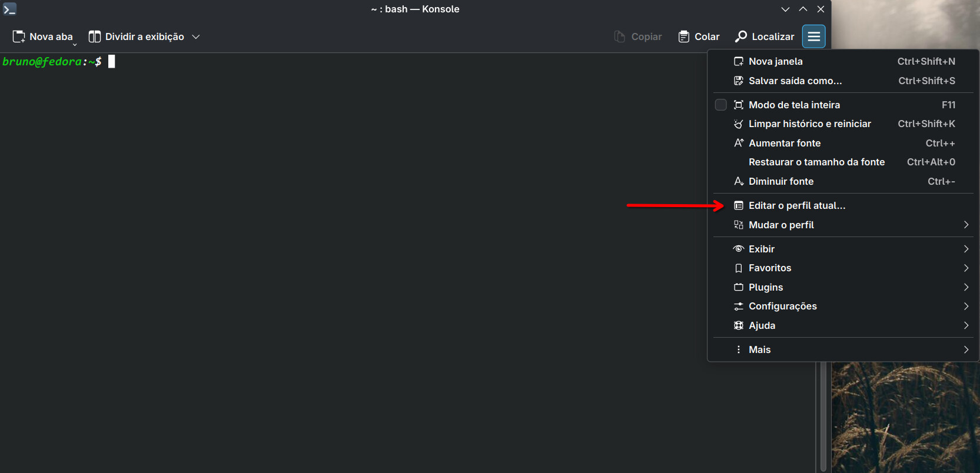Click the Konsole window title text
Viewport: 980px width, 473px height.
[415, 9]
